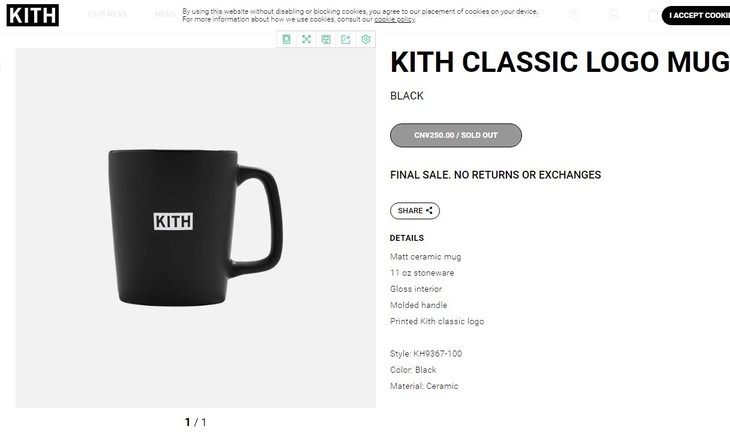Open the Mens menu
Viewport: 730px width, 432px height.
165,14
